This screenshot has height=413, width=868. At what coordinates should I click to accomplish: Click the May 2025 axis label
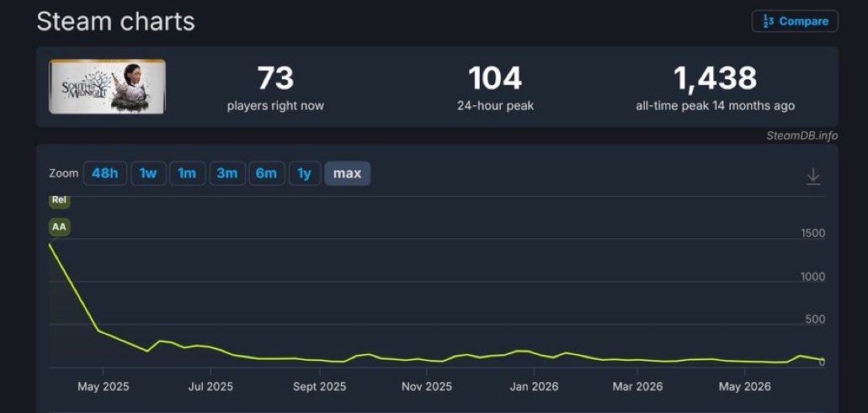coord(103,386)
